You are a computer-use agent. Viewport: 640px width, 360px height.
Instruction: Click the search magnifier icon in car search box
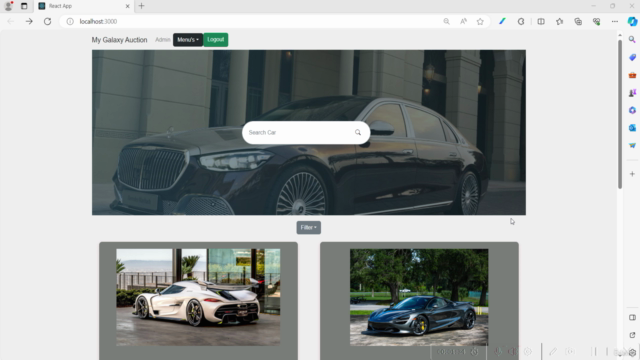358,132
